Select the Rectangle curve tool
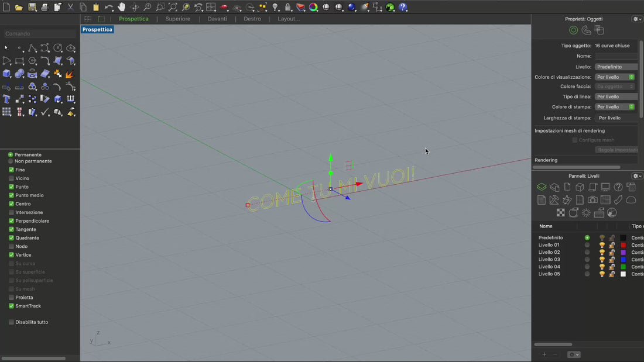 tap(19, 61)
